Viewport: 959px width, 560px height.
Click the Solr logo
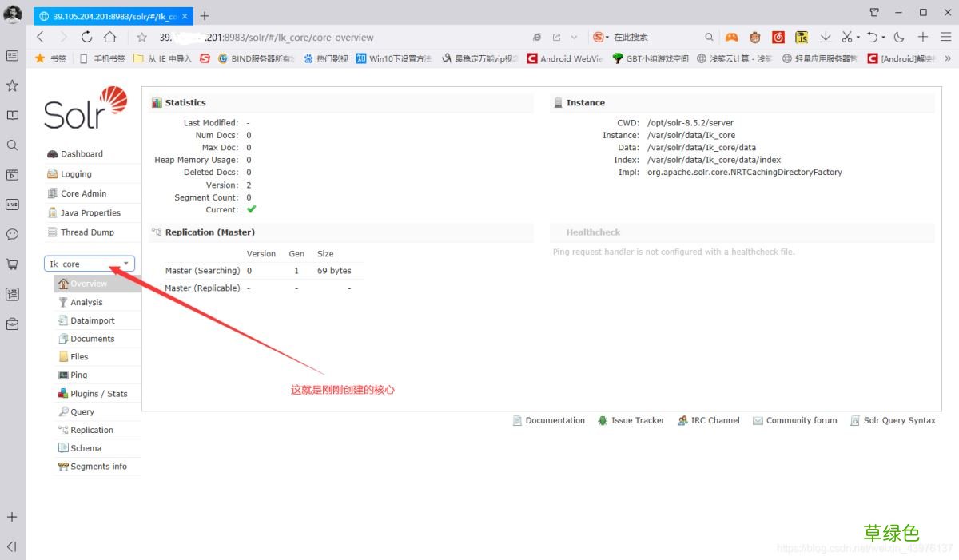pyautogui.click(x=84, y=109)
